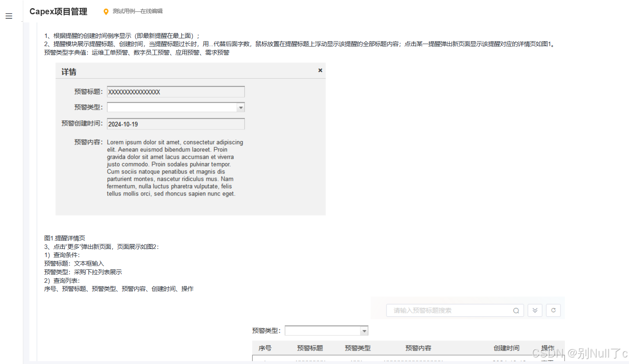
Task: Click the 创建时间 table column header
Action: pyautogui.click(x=507, y=348)
